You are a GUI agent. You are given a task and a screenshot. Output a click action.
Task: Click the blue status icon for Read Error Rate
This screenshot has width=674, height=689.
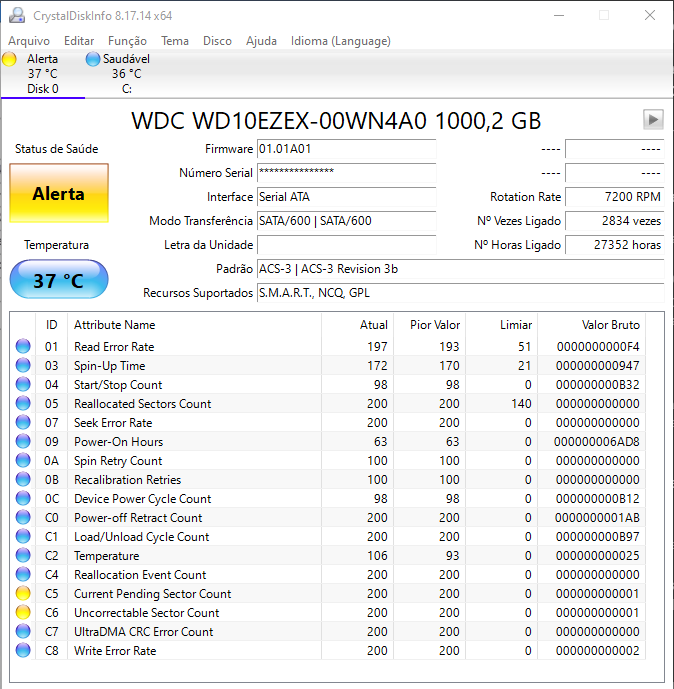tap(23, 346)
